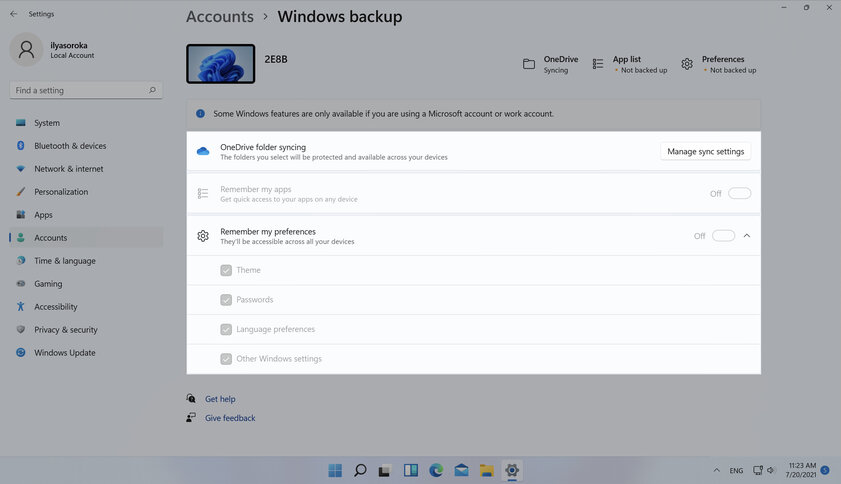The image size is (841, 484).
Task: Open Network & internet category
Action: coord(86,169)
